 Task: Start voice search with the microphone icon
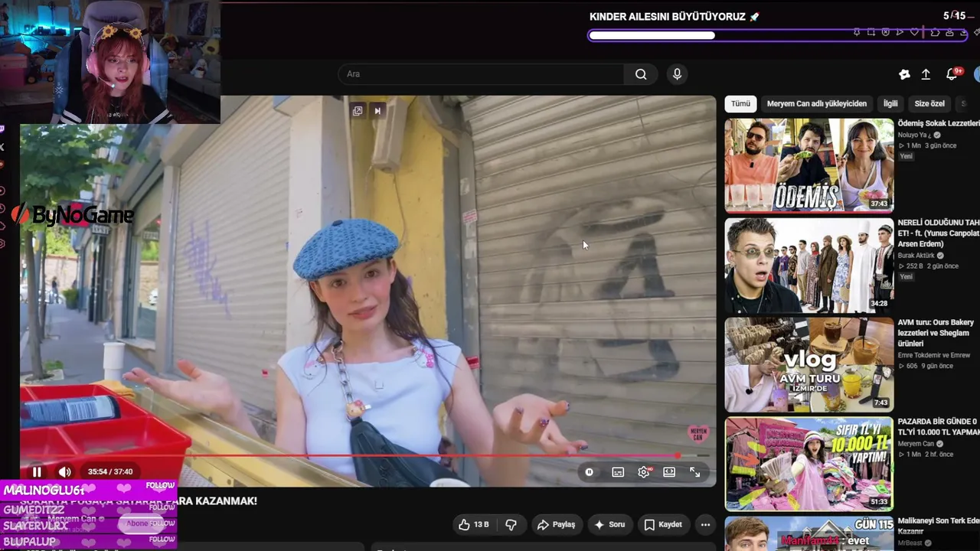click(x=677, y=74)
